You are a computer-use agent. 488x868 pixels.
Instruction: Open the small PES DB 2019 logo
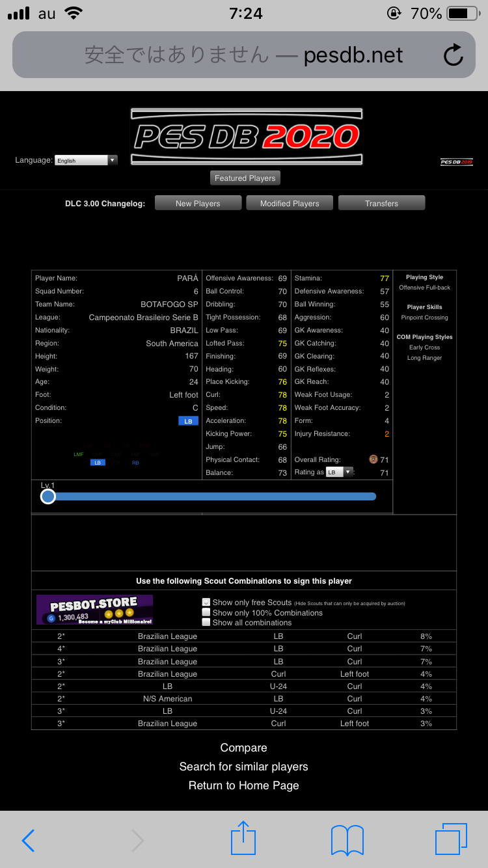point(456,162)
